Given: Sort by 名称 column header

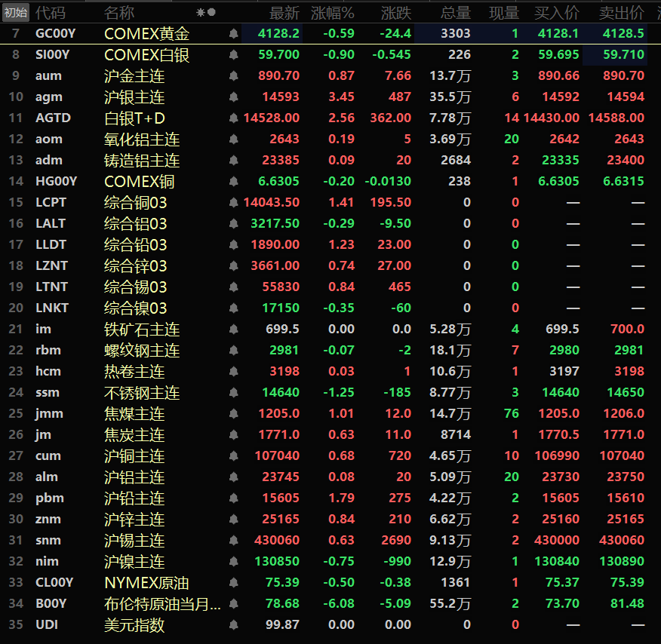Looking at the screenshot, I should click(x=119, y=13).
